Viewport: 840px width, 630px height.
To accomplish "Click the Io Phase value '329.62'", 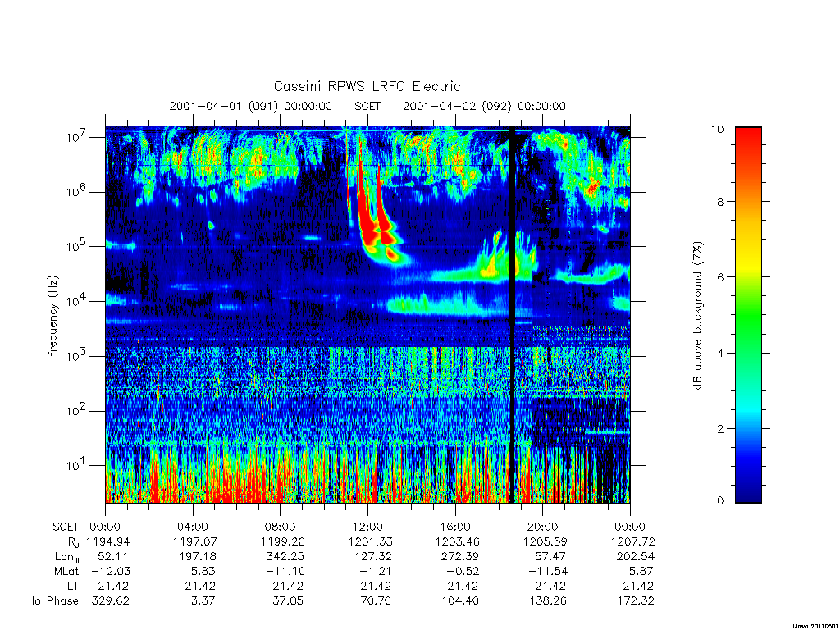I will [111, 601].
